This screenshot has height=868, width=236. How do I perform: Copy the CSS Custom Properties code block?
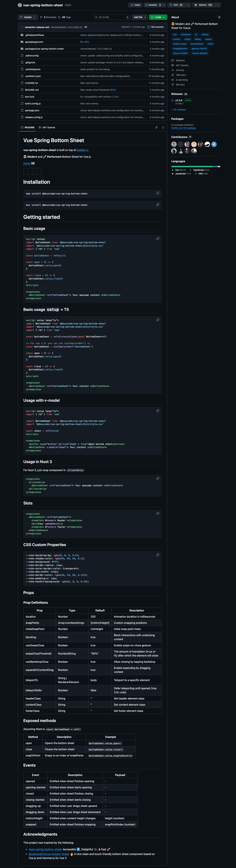click(158, 555)
